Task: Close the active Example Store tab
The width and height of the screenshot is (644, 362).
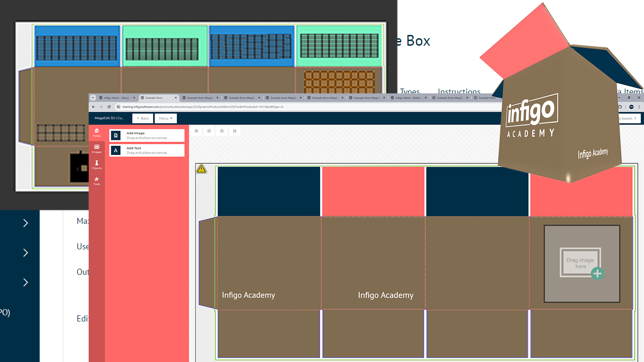Action: pyautogui.click(x=175, y=98)
